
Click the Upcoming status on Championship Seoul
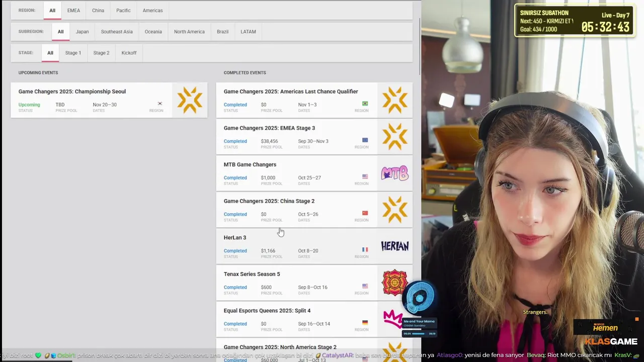coord(29,105)
